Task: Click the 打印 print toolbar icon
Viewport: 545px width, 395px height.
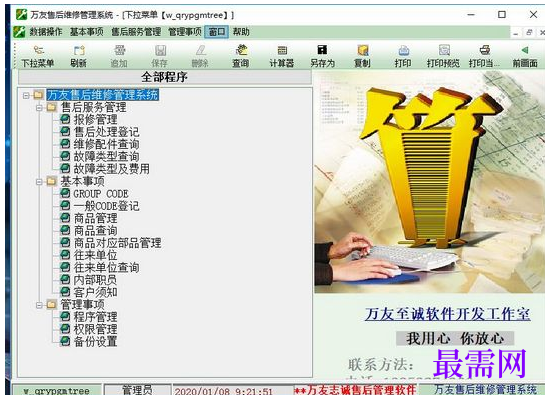Action: [403, 56]
